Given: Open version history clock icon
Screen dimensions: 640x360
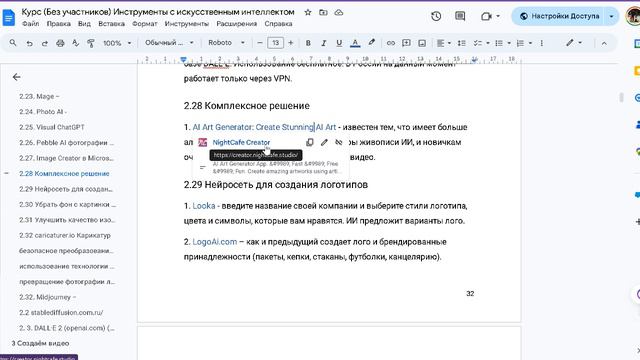Looking at the screenshot, I should click(436, 16).
